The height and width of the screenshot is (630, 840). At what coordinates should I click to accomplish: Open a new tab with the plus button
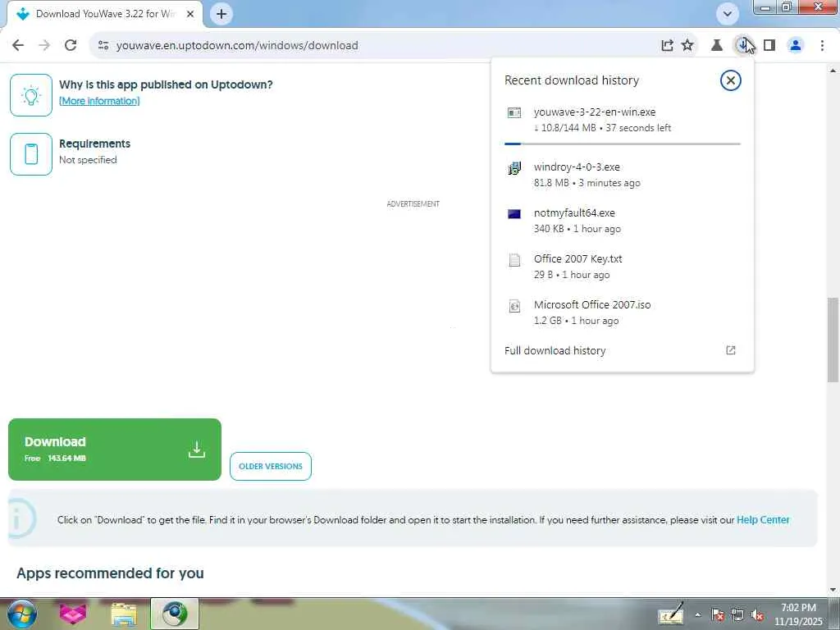point(221,14)
